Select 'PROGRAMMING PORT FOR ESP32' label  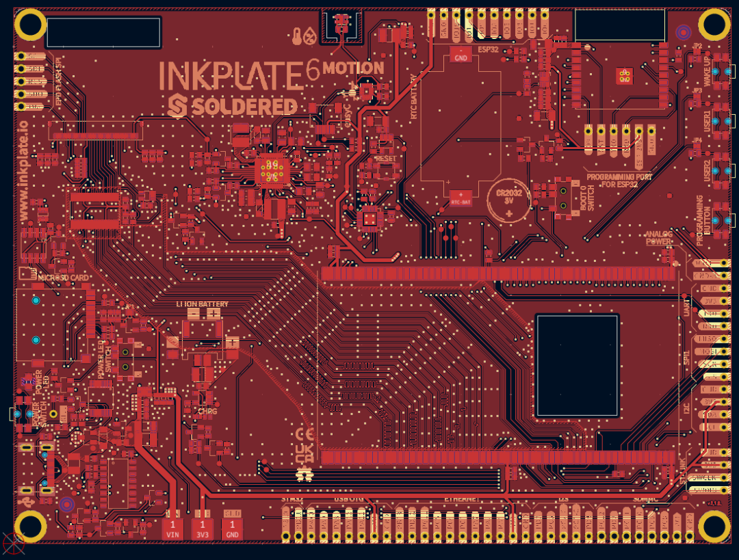[619, 181]
